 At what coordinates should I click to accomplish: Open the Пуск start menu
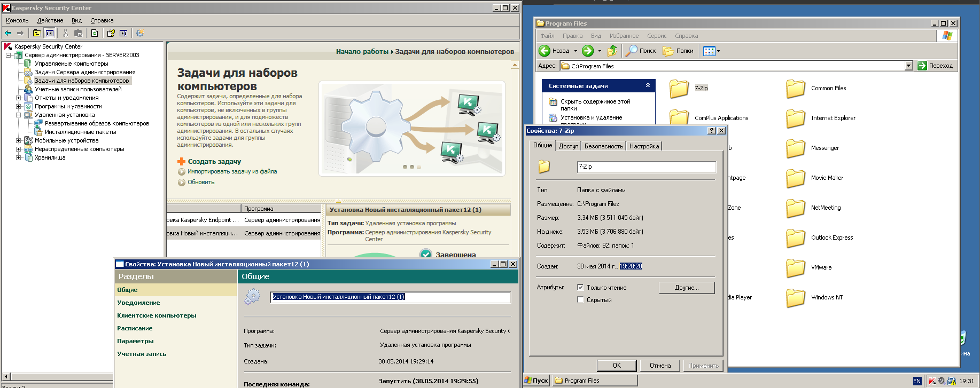(x=536, y=381)
